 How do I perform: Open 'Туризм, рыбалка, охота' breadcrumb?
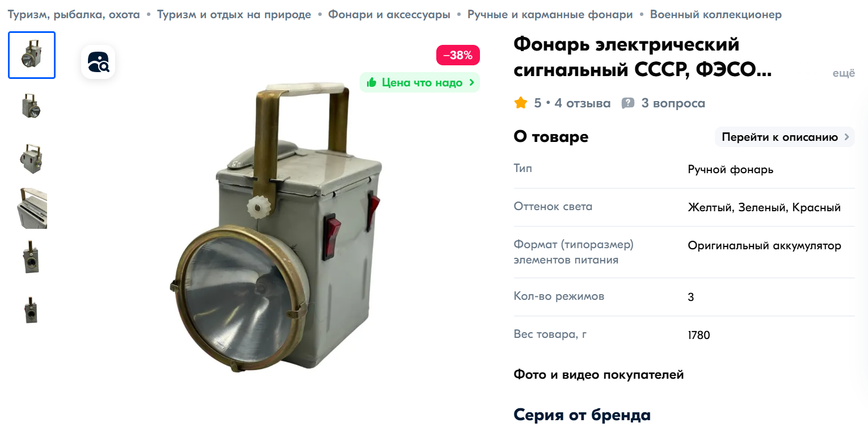(74, 15)
